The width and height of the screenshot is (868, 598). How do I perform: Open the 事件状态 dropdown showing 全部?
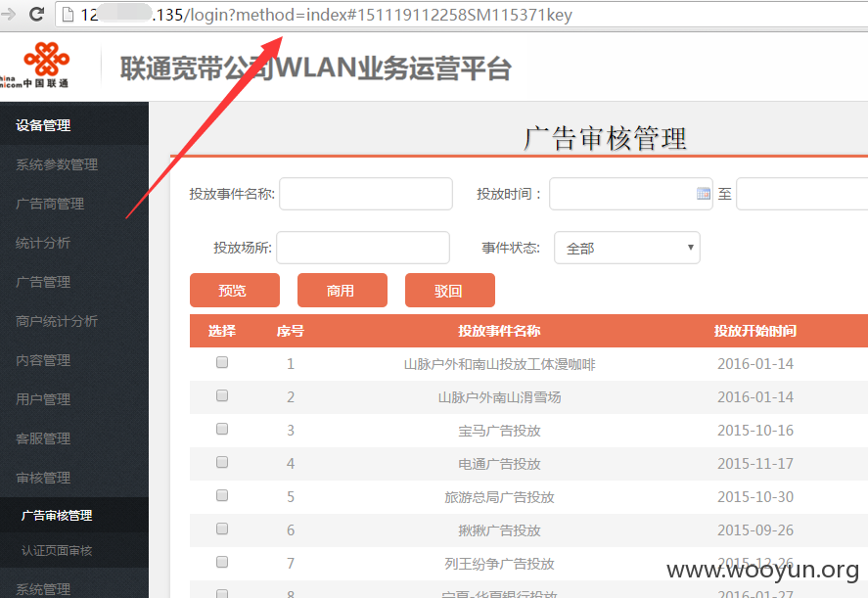[x=626, y=248]
